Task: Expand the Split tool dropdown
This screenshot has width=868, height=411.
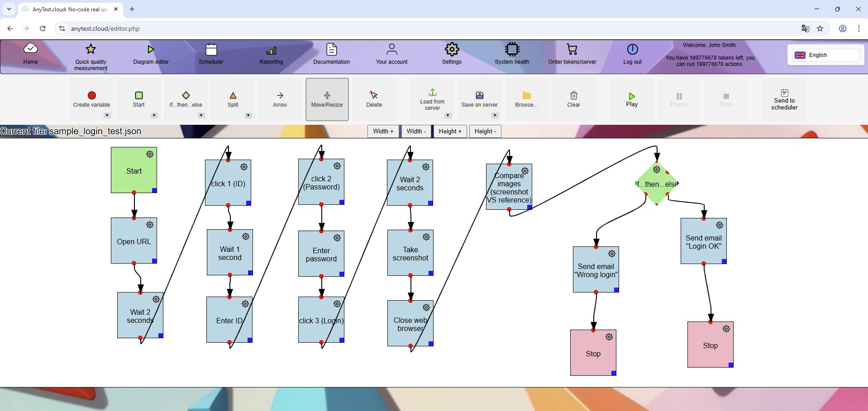Action: coord(248,115)
